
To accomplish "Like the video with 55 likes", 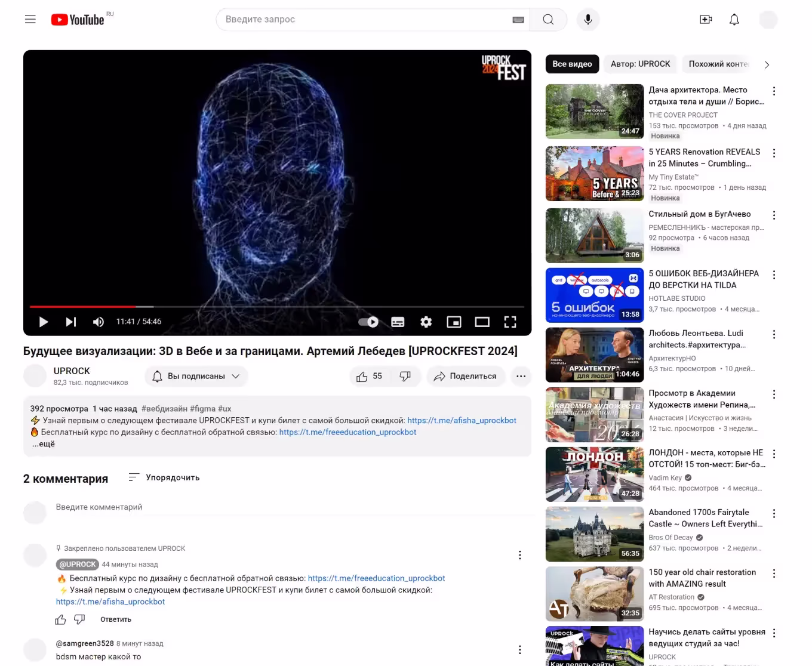I will pos(369,377).
